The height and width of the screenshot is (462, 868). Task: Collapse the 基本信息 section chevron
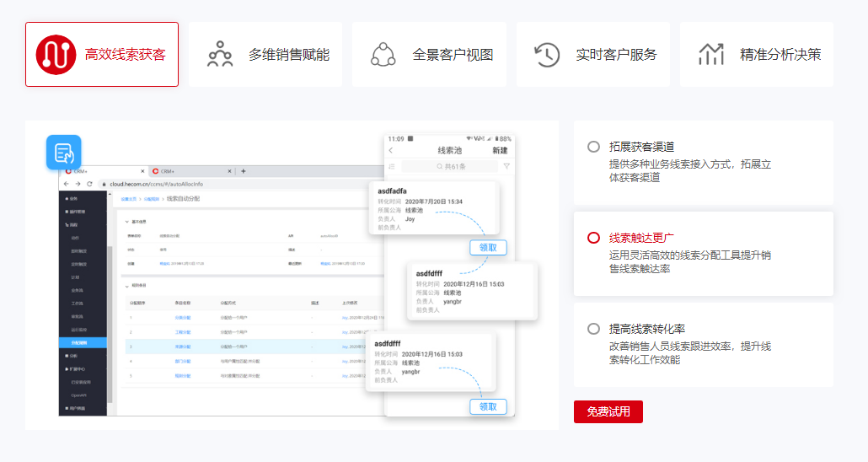click(126, 222)
